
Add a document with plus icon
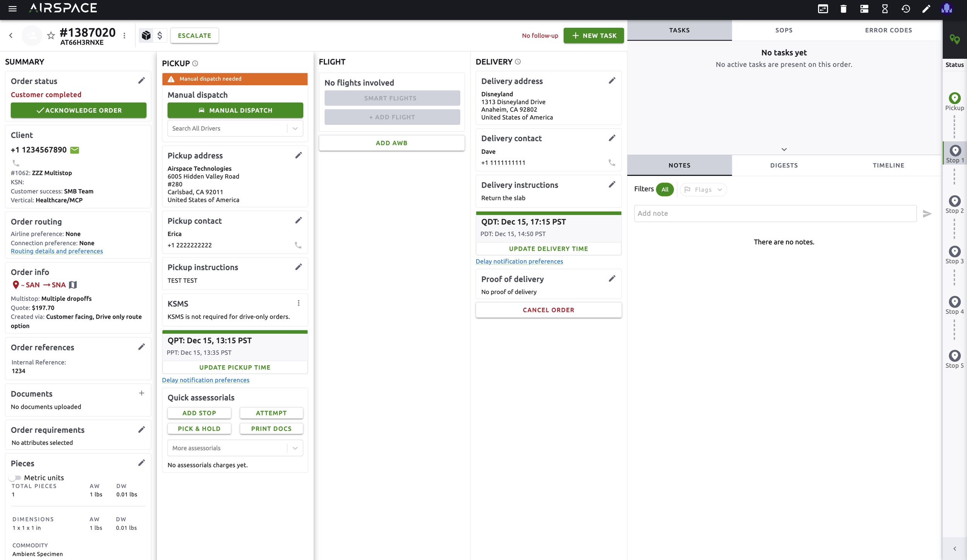(142, 393)
